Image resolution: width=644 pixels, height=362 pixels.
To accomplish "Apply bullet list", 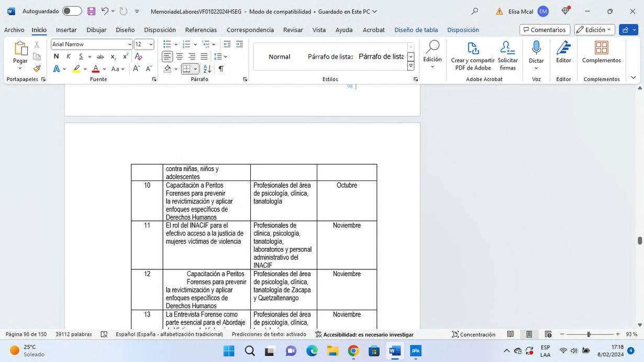I will [x=167, y=44].
